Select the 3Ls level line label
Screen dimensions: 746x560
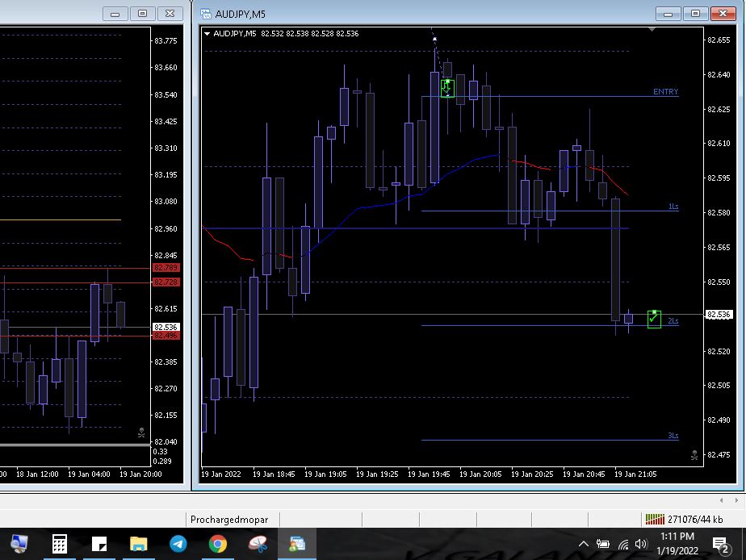click(x=673, y=436)
